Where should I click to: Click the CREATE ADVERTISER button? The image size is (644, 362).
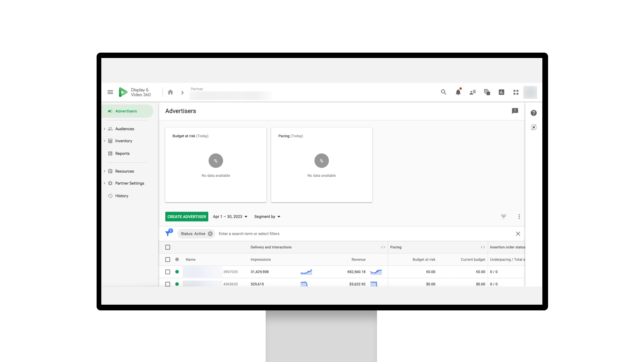coord(186,217)
